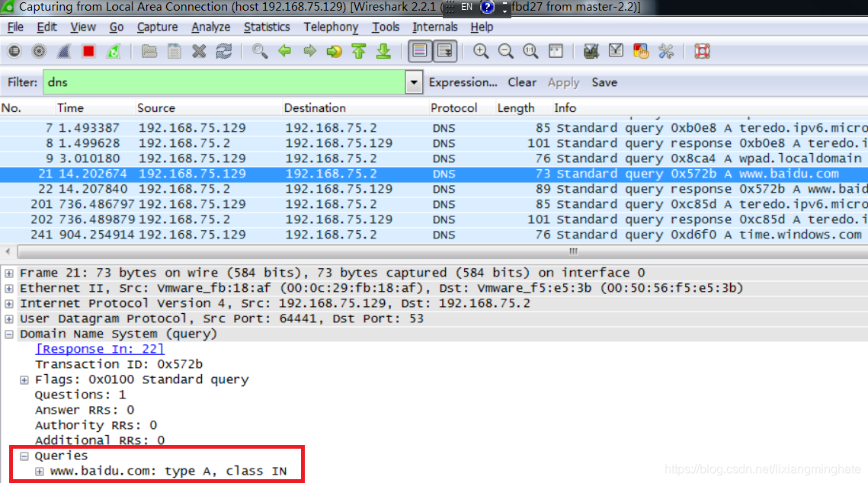
Task: Open the File menu
Action: 15,27
